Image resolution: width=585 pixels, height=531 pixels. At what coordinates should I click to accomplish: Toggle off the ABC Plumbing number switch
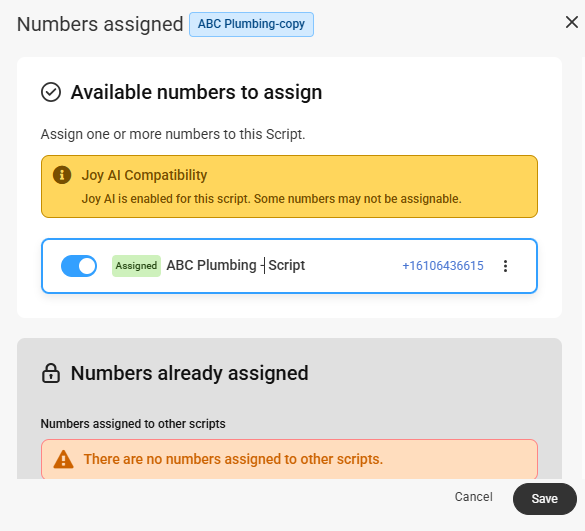(x=79, y=266)
